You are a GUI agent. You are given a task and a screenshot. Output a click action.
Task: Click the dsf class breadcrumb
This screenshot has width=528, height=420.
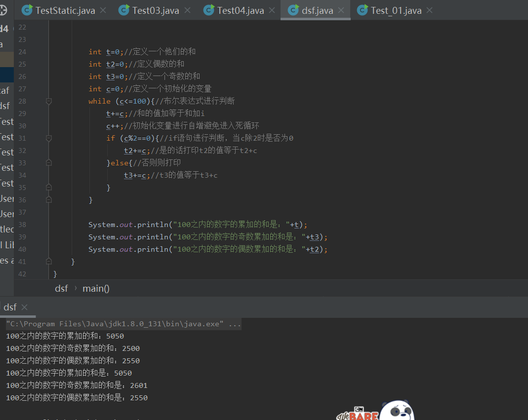(x=61, y=288)
